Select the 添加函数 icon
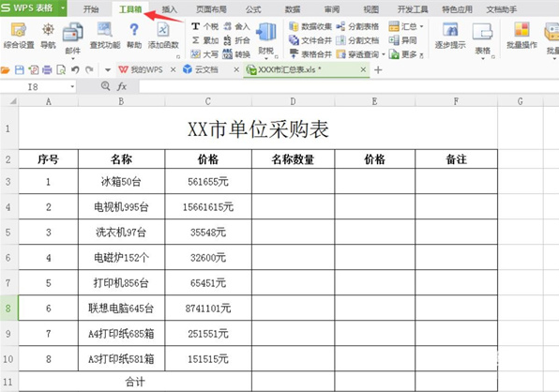The height and width of the screenshot is (392, 559). 163,30
